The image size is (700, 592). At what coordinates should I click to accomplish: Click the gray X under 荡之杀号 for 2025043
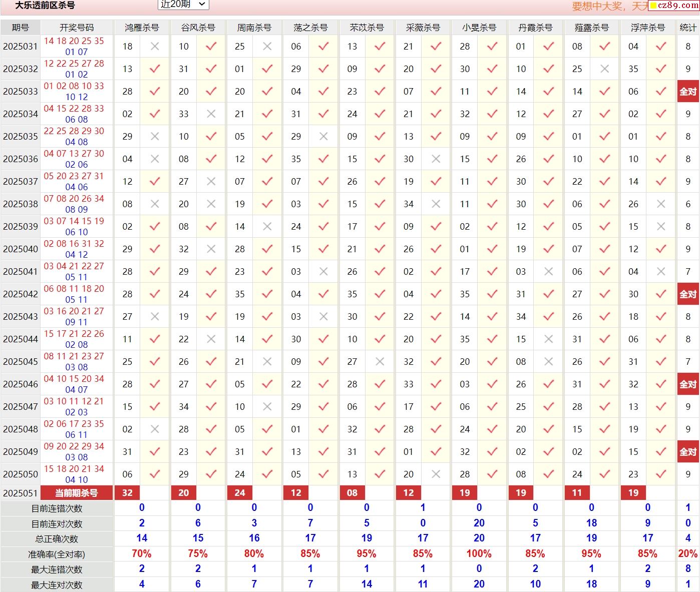323,316
